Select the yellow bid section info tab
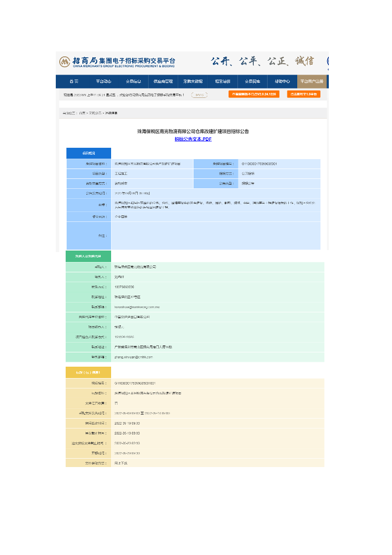The height and width of the screenshot is (555, 392). (88, 372)
